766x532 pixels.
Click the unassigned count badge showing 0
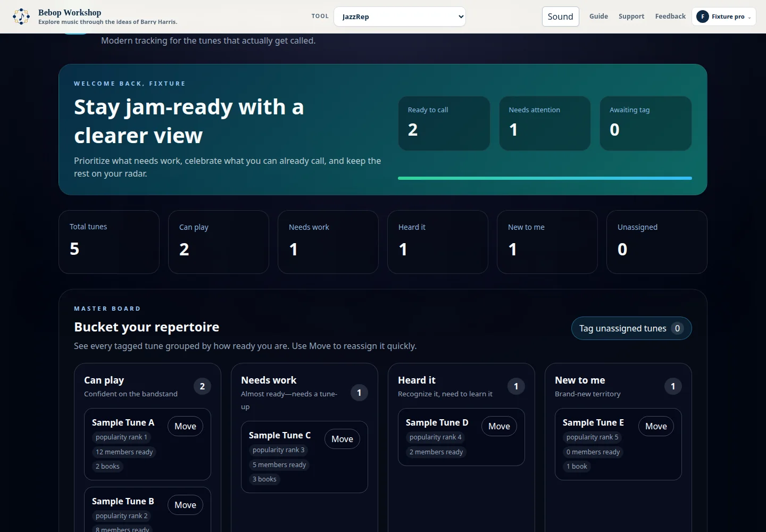677,328
